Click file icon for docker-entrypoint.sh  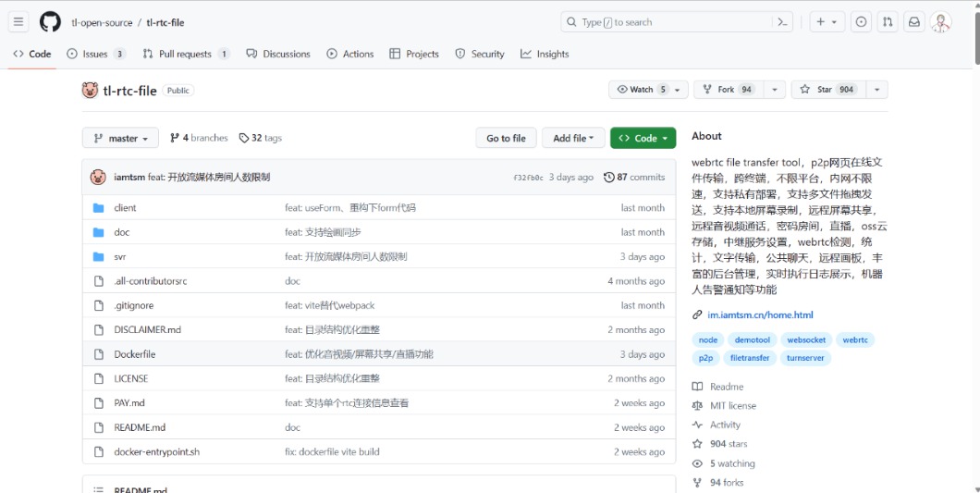pyautogui.click(x=98, y=451)
